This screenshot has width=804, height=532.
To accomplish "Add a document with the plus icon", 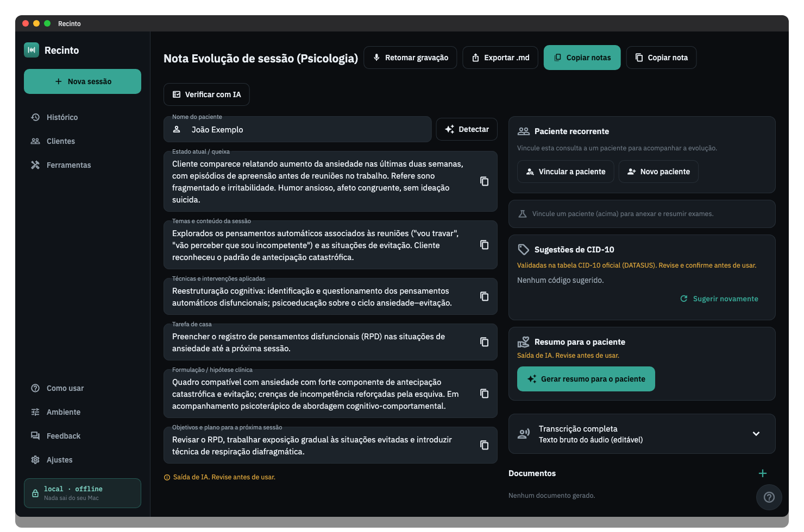I will (763, 473).
